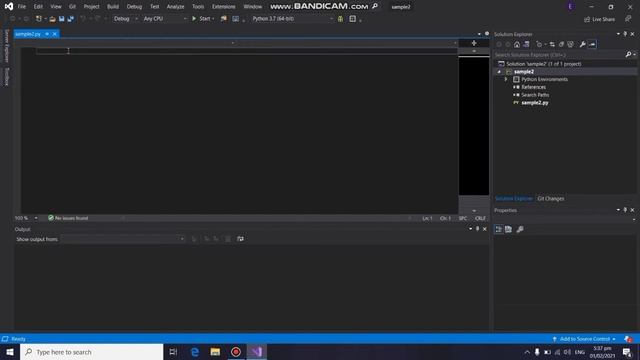Select the Solution 'sample2' root node
640x360 pixels.
544,64
